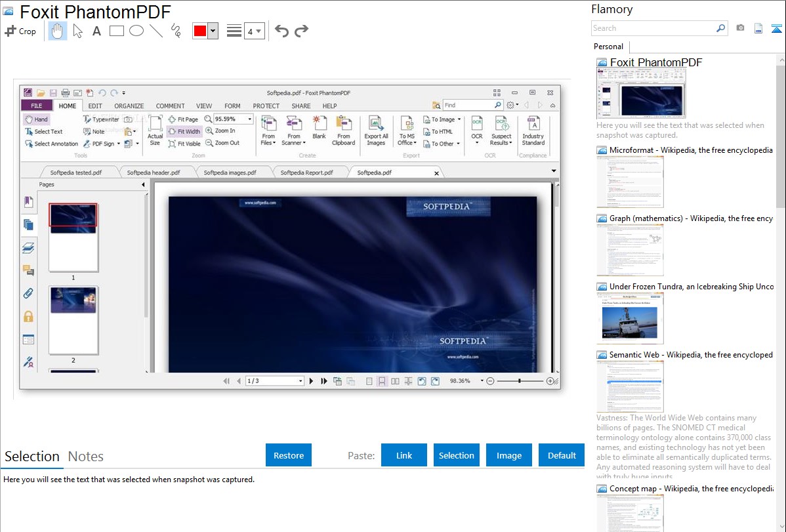Expand the From Files dropdown
The height and width of the screenshot is (532, 786).
point(269,131)
